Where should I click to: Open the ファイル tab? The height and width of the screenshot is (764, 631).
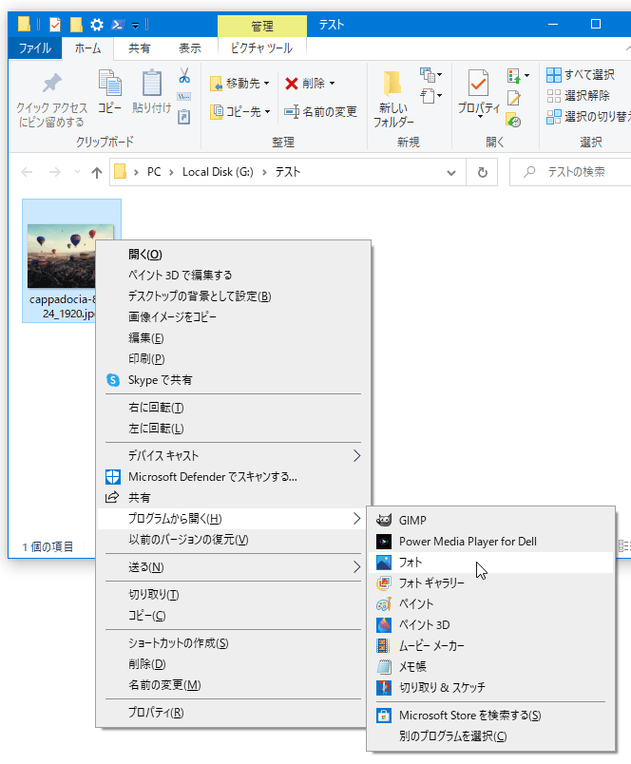click(35, 48)
